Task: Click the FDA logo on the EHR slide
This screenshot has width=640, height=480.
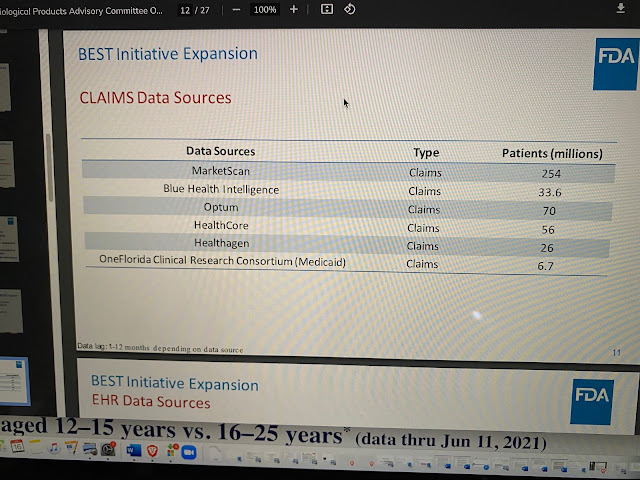Action: [592, 402]
